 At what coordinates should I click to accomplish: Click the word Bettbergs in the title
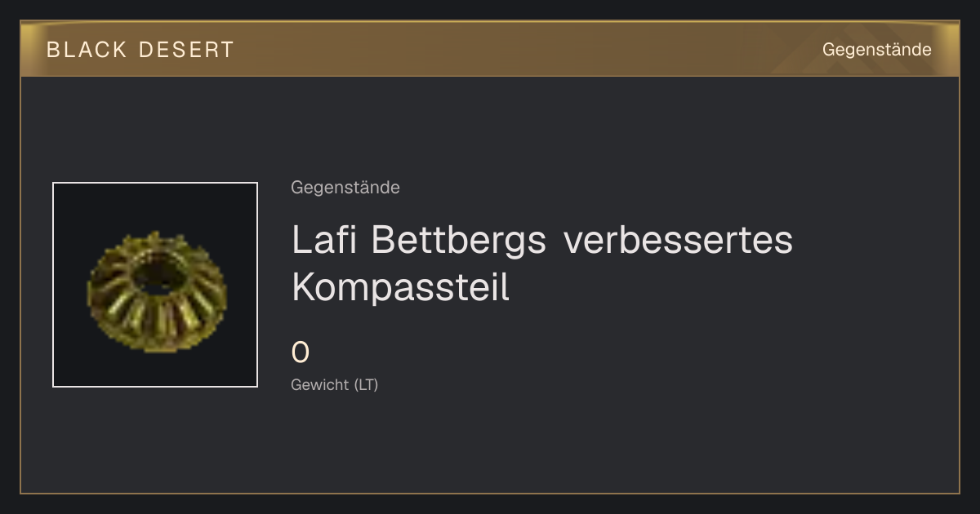458,240
